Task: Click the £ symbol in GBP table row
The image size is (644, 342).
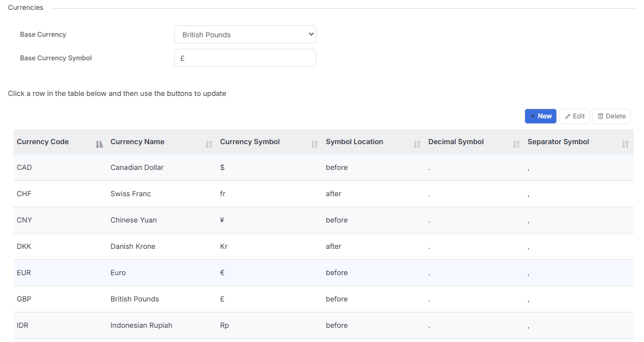Action: point(222,299)
